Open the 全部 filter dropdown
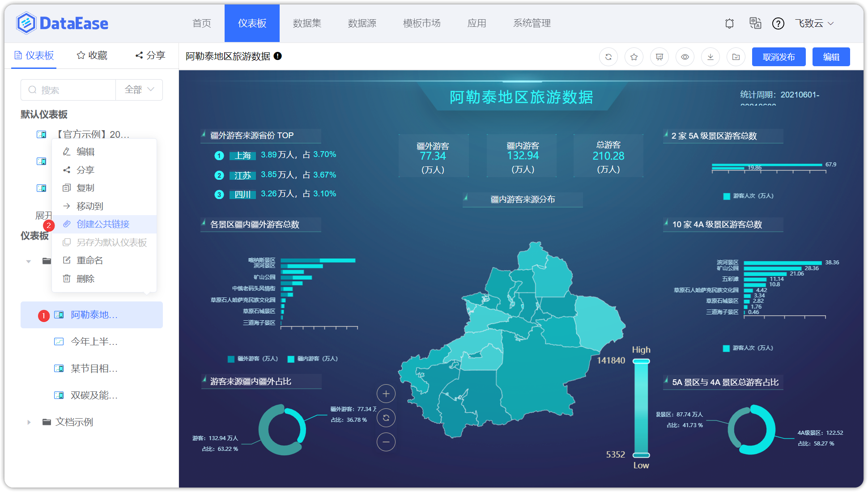Image resolution: width=868 pixels, height=492 pixels. [x=139, y=89]
